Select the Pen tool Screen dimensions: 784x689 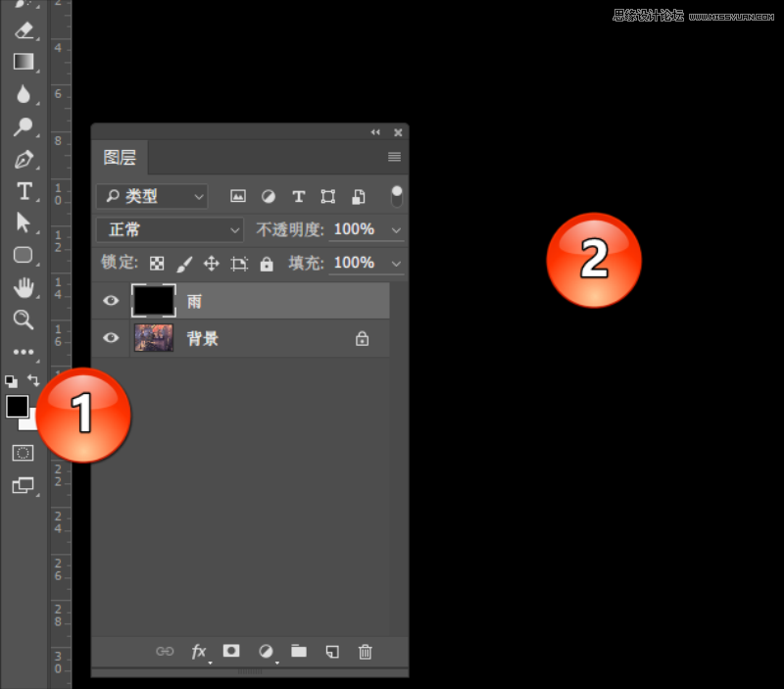(22, 159)
